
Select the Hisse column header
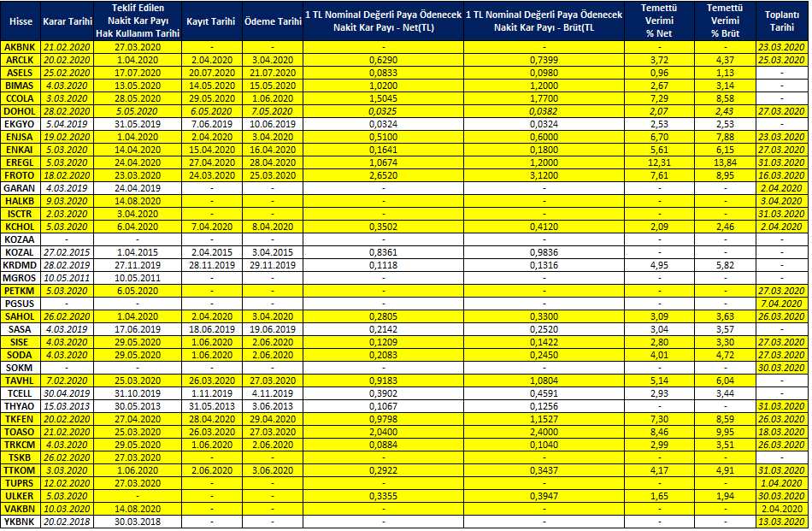21,21
